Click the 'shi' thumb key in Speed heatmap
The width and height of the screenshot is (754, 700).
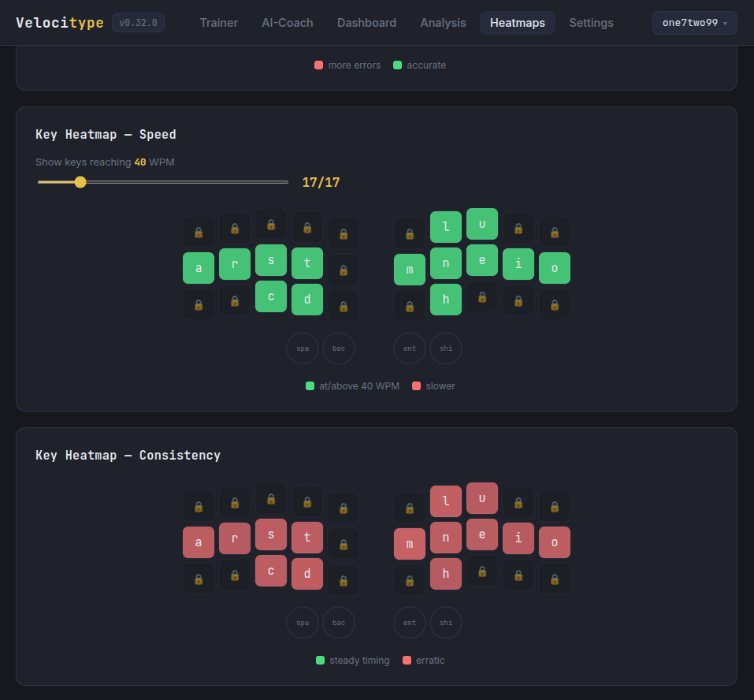[x=446, y=348]
